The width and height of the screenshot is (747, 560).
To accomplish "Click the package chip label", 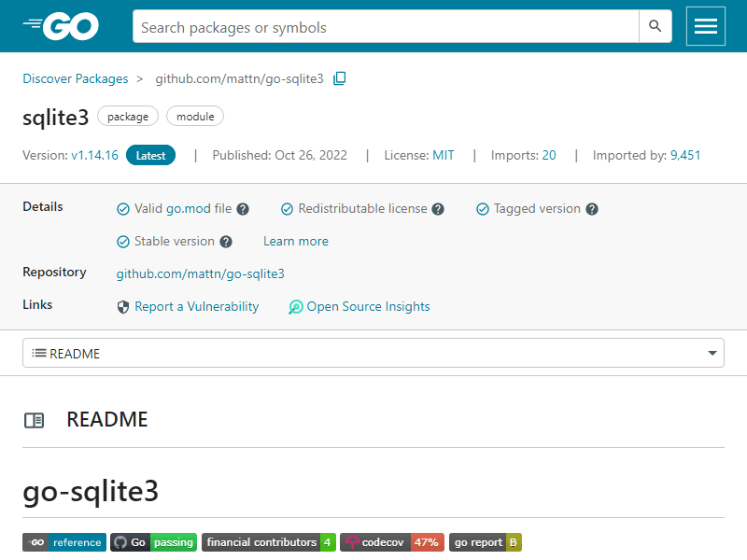I will [128, 116].
